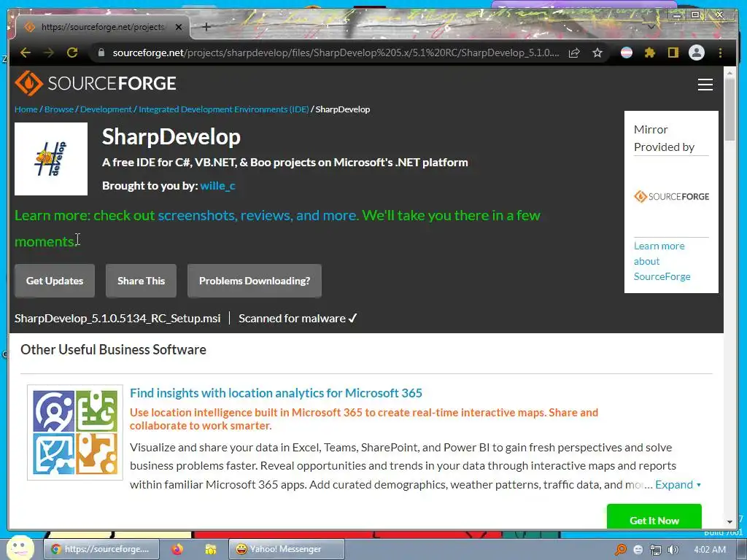Click the scrollbar up arrow
The height and width of the screenshot is (560, 747).
click(729, 73)
